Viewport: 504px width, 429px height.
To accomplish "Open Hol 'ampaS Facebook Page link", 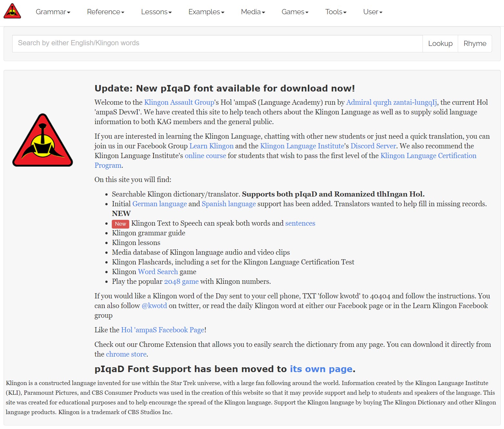I will [163, 330].
